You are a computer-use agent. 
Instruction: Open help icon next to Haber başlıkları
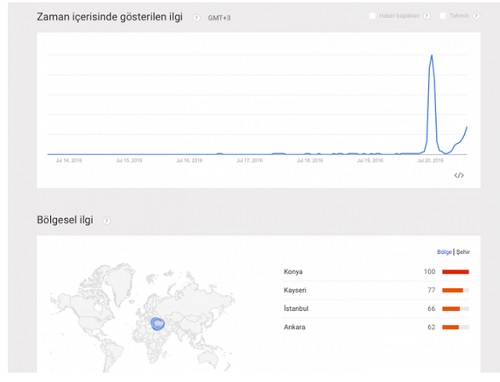[x=427, y=16]
